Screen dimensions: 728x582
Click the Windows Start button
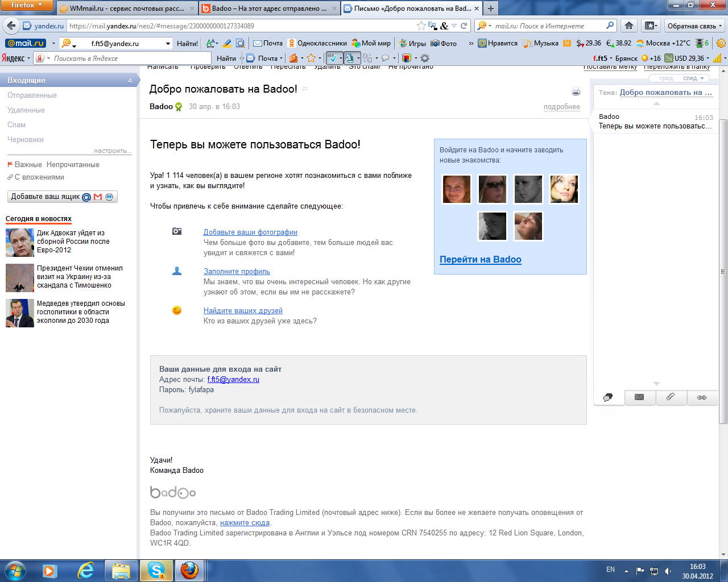point(15,570)
